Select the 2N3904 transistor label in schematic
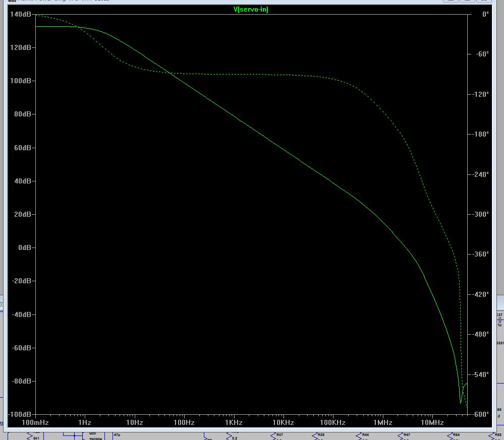The width and height of the screenshot is (504, 440). 95,438
